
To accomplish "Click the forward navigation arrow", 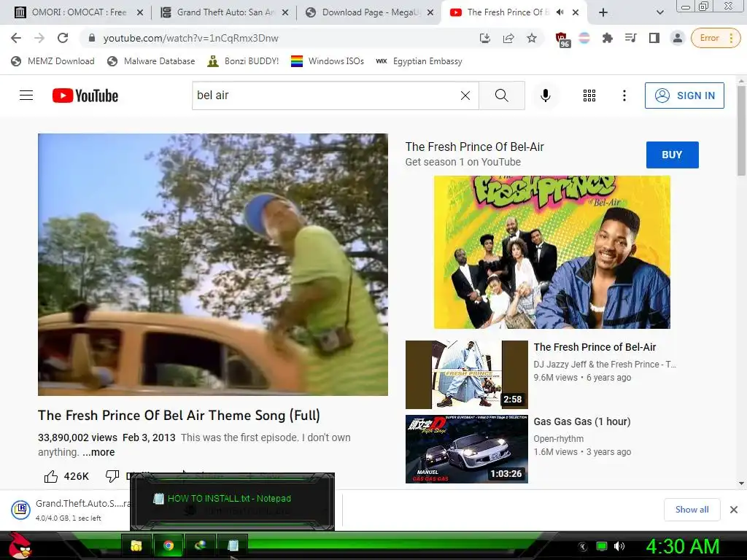I will click(39, 38).
